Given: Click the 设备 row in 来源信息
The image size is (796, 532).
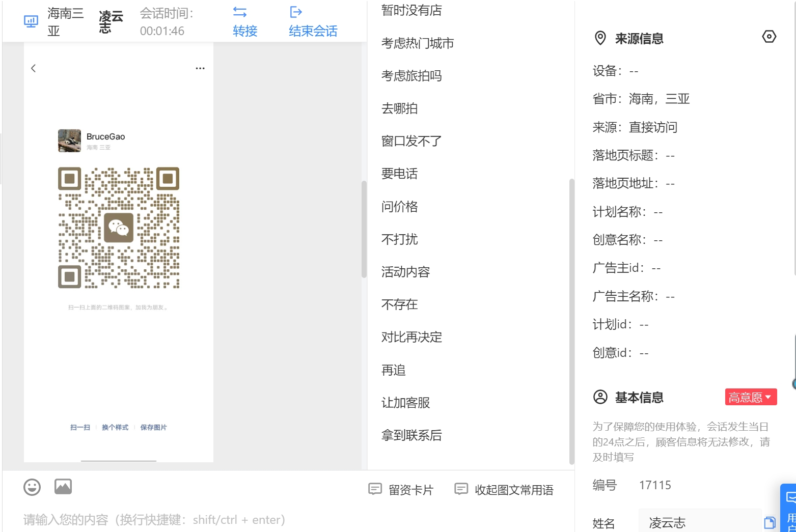Looking at the screenshot, I should (x=615, y=71).
